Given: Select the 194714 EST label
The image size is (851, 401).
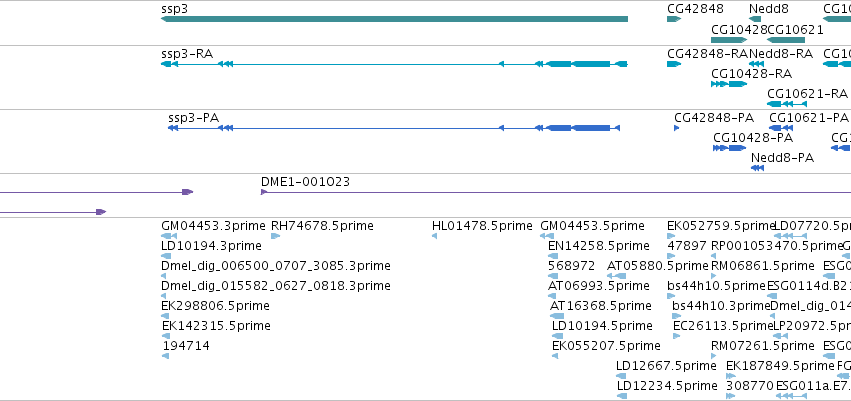Looking at the screenshot, I should [x=186, y=346].
